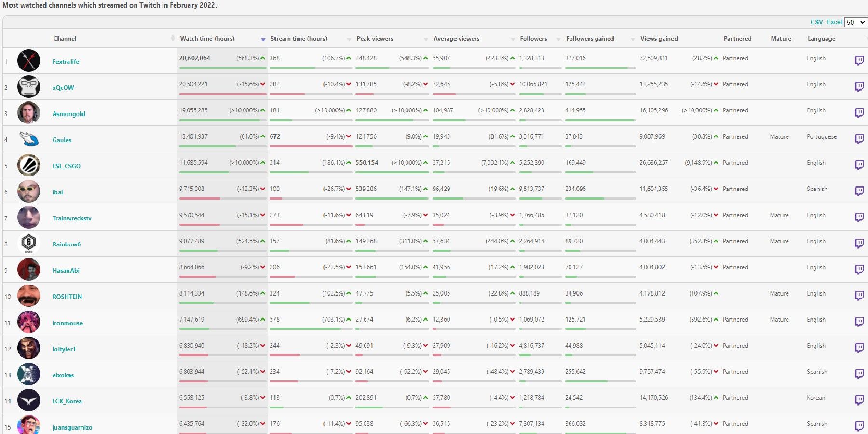Click Gaules' stream time bar

click(x=311, y=146)
